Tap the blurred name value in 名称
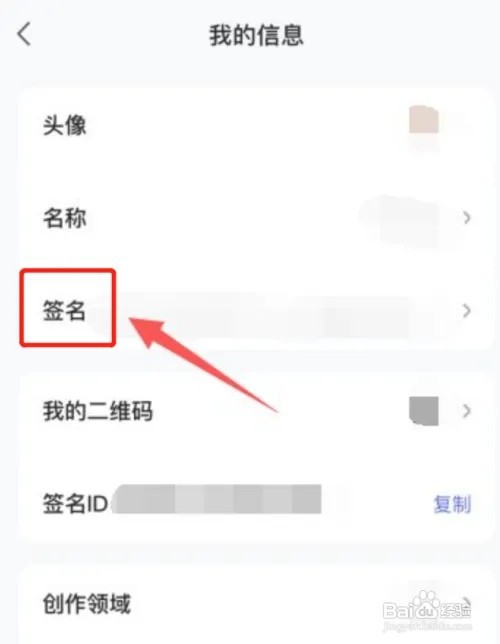Viewport: 500px width, 644px height. 401,220
